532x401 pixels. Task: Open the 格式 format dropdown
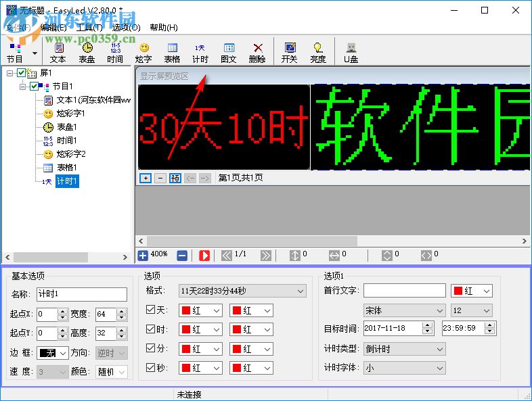tap(242, 291)
